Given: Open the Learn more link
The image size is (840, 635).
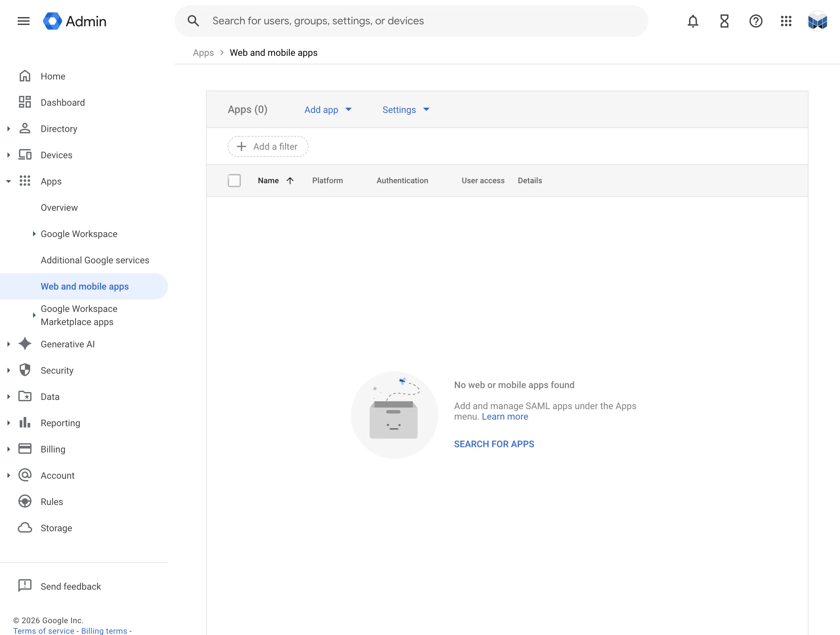Looking at the screenshot, I should (505, 417).
